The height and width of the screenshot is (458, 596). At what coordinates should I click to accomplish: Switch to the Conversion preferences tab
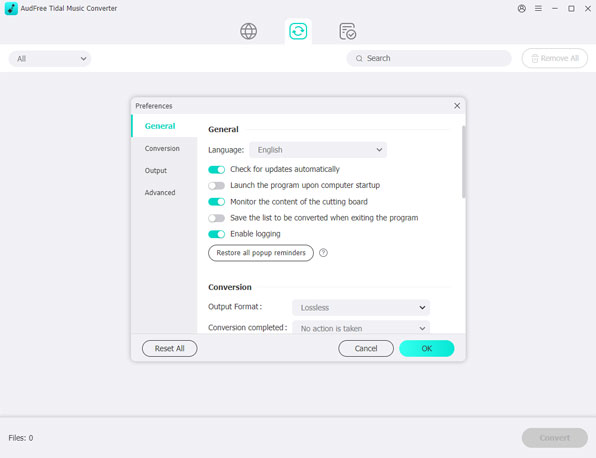[162, 148]
